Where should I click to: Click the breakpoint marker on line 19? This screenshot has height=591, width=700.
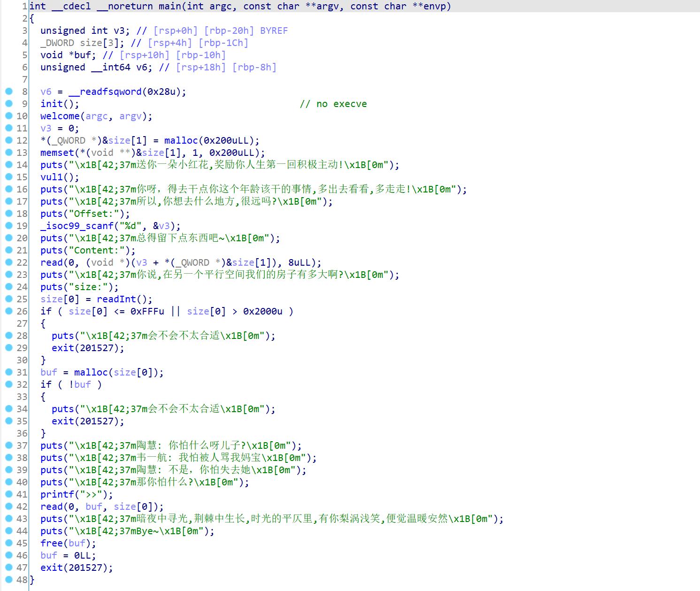[9, 225]
